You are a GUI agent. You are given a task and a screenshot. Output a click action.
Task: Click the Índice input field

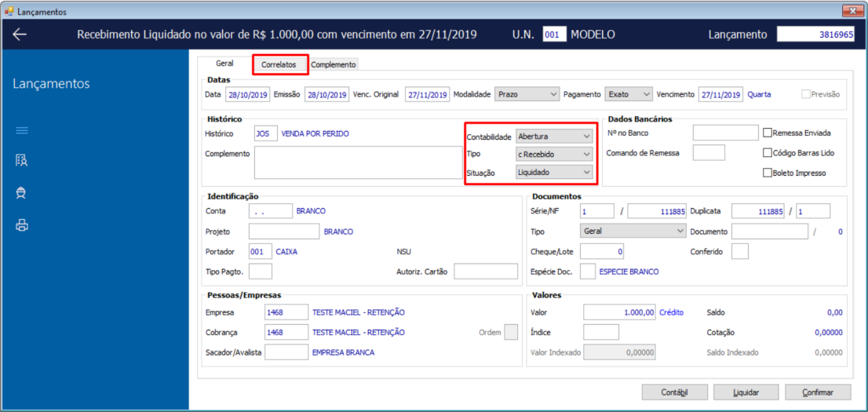point(602,332)
